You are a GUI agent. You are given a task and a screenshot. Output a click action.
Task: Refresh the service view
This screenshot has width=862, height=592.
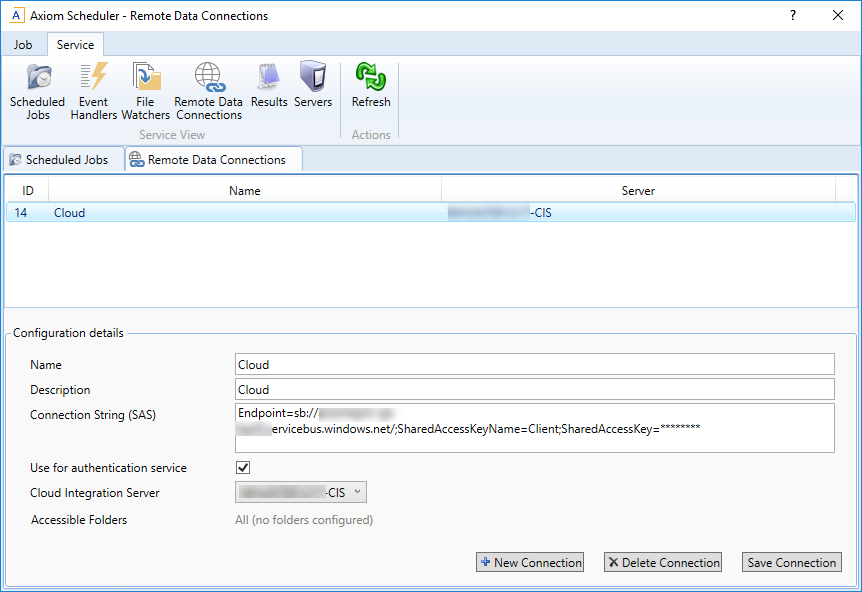tap(371, 85)
